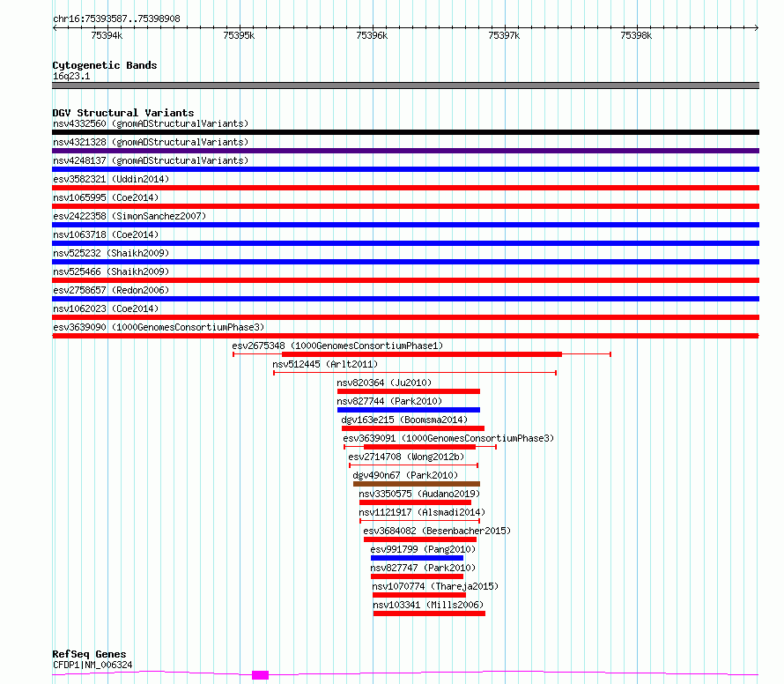Click the DGV Structural Variants track title
The width and height of the screenshot is (784, 684).
123,113
